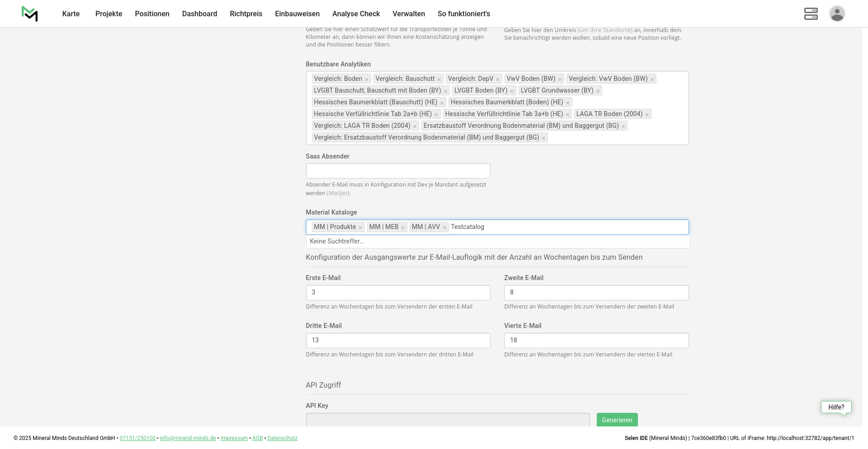This screenshot has height=449, width=868.
Task: Open the Hilfe? help bubble
Action: (x=836, y=407)
